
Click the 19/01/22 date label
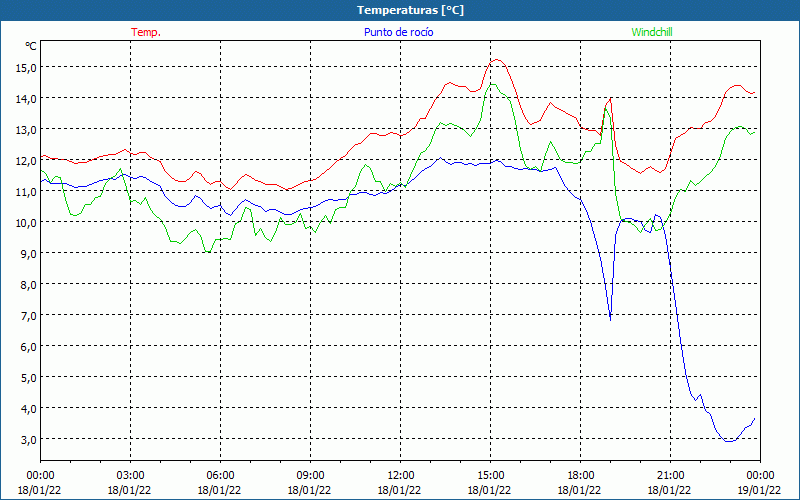pyautogui.click(x=759, y=490)
